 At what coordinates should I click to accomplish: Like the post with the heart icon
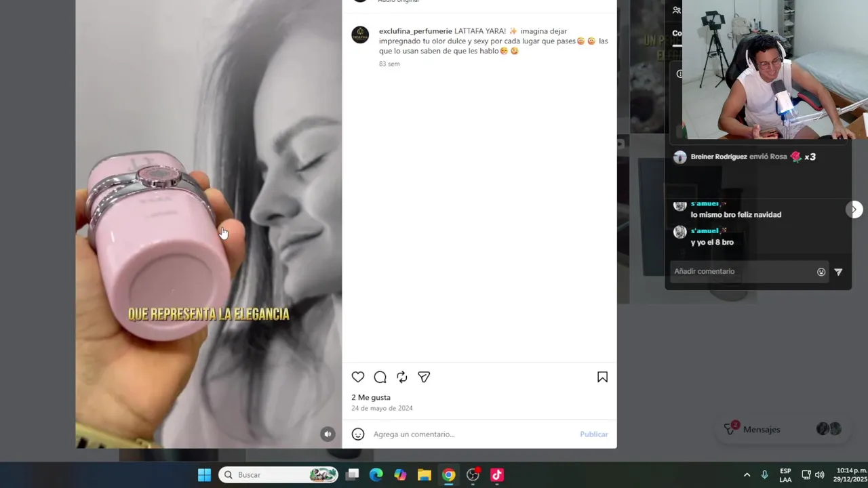(x=358, y=378)
